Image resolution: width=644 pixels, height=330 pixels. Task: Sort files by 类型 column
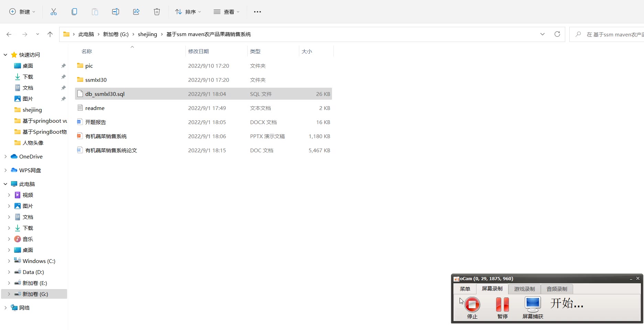point(255,51)
